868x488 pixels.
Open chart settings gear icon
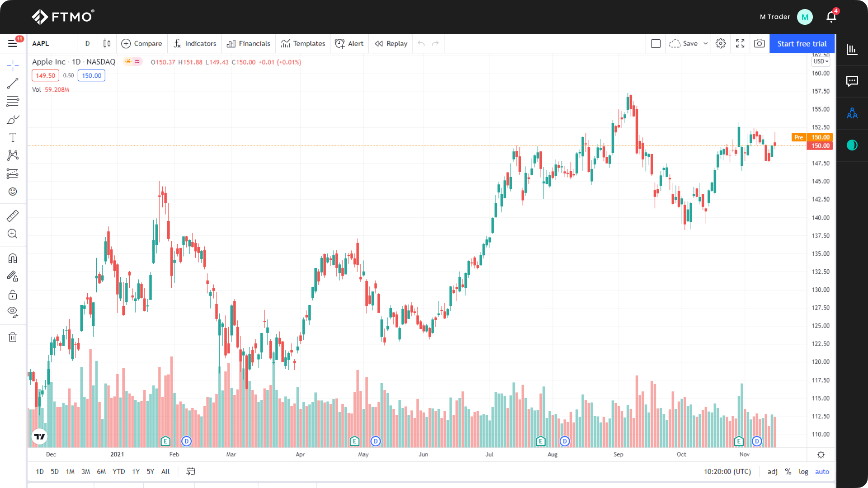(x=721, y=43)
